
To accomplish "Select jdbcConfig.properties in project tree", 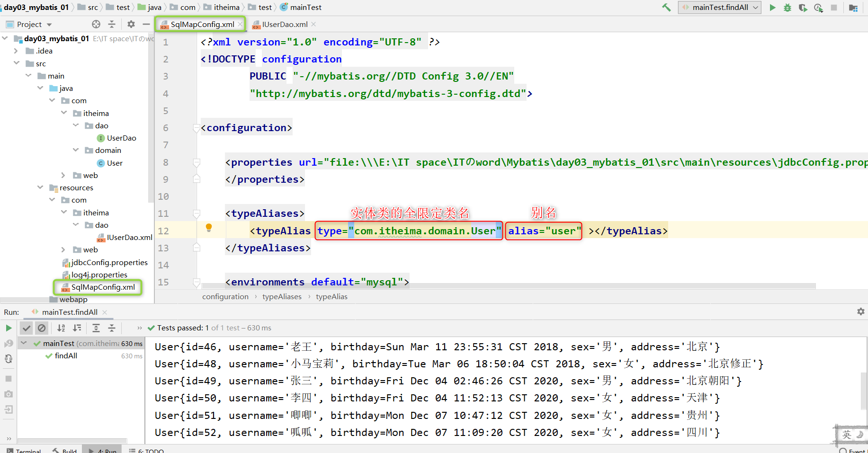I will pyautogui.click(x=105, y=262).
